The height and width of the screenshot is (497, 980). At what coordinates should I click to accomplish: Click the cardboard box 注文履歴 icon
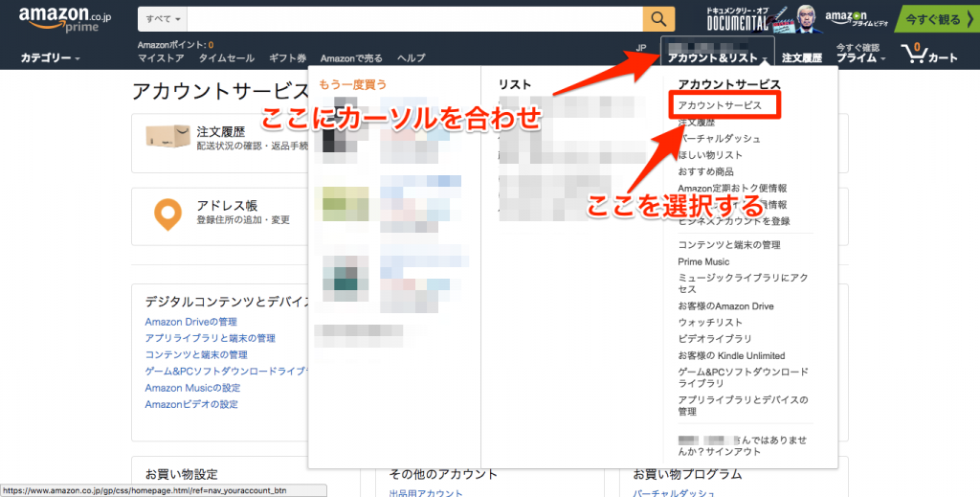pyautogui.click(x=167, y=135)
